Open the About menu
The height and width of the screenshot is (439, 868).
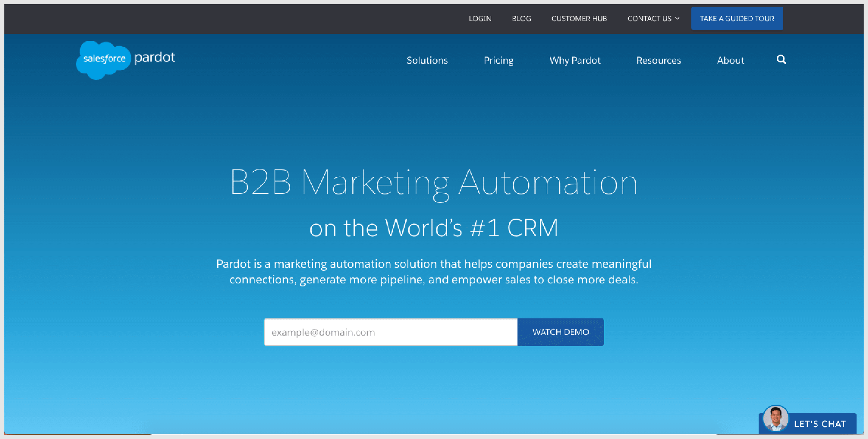click(x=730, y=60)
